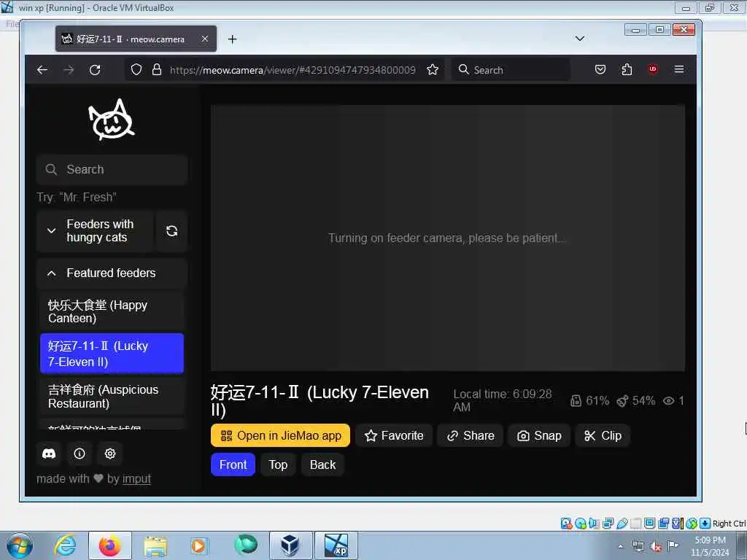Open uBlock Origin extension icon
The width and height of the screenshot is (747, 560).
pos(653,69)
